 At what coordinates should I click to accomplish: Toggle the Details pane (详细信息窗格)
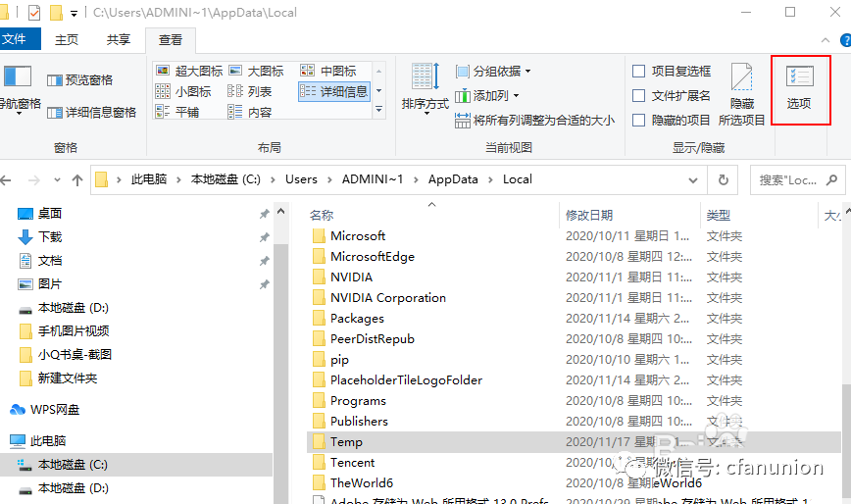pos(92,113)
